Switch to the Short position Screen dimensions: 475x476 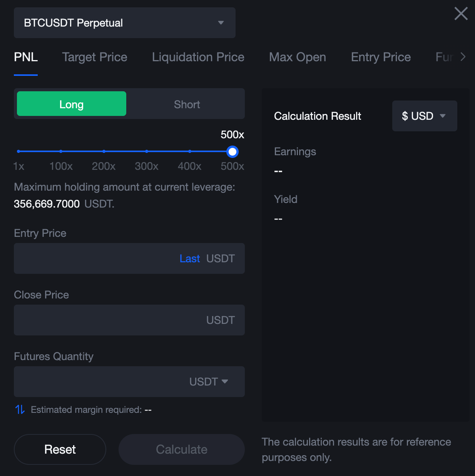(x=187, y=104)
